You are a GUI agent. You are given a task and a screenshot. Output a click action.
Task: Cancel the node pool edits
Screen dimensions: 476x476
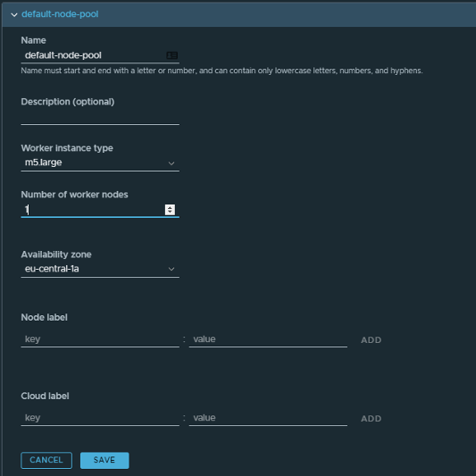[x=46, y=460]
